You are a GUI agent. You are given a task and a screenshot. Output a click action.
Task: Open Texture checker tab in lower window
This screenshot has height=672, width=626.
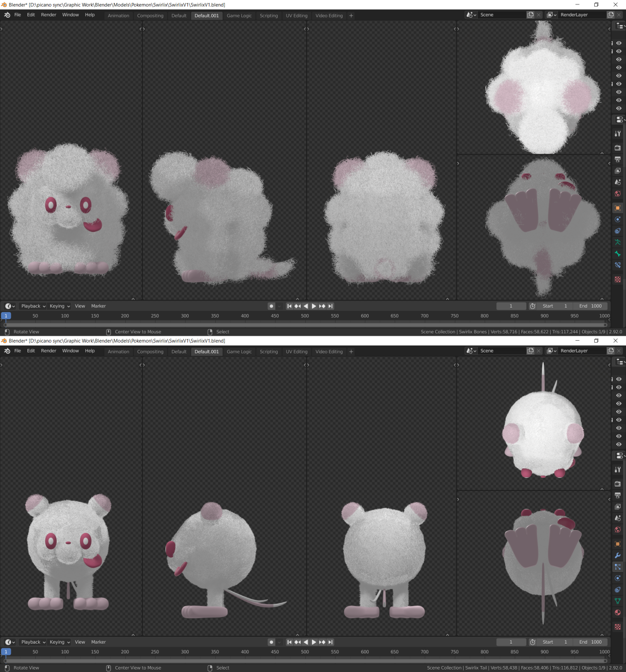point(618,627)
